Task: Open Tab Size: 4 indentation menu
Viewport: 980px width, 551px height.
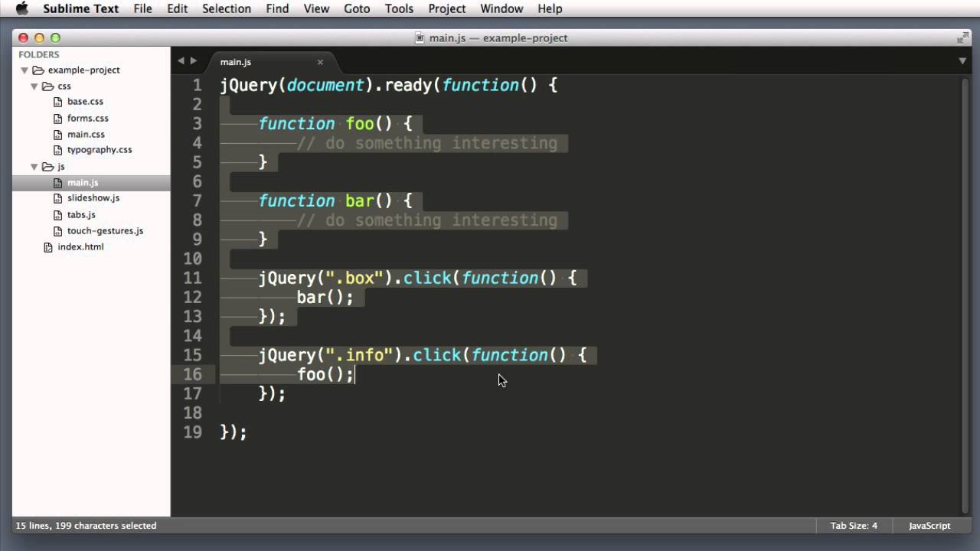Action: click(854, 526)
